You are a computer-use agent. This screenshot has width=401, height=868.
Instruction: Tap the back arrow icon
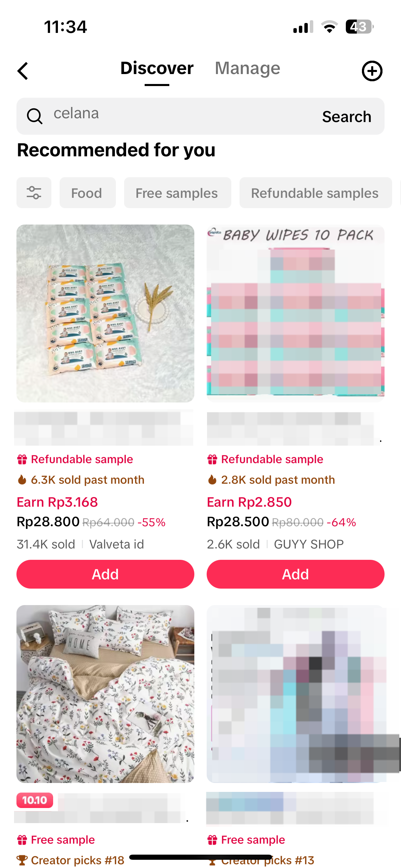pos(23,71)
